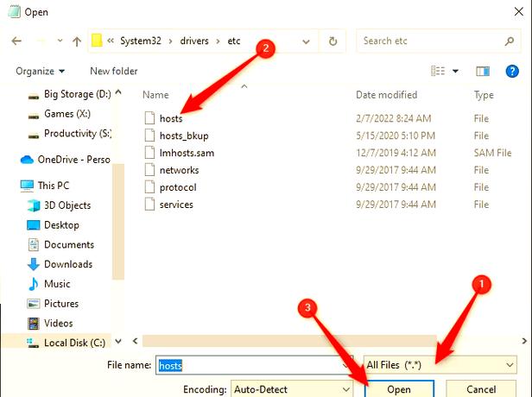The height and width of the screenshot is (397, 532).
Task: Click the Cancel button
Action: 481,389
